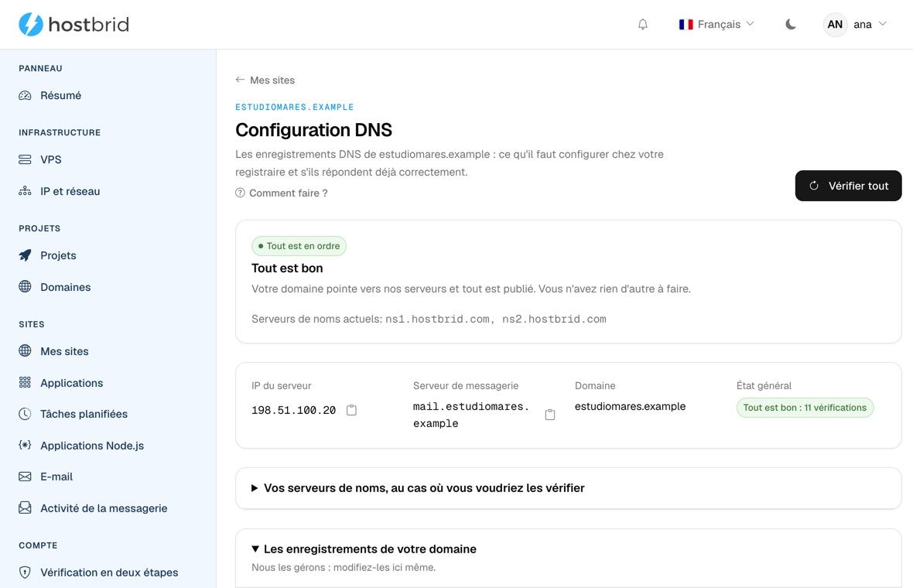
Task: Click the Applications Node.js braces icon
Action: [x=25, y=446]
